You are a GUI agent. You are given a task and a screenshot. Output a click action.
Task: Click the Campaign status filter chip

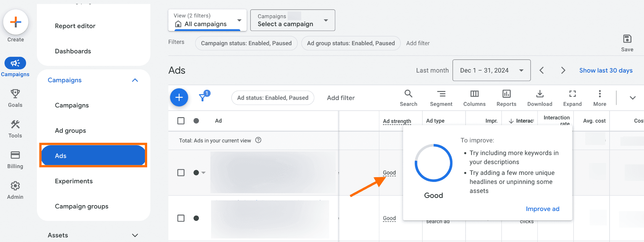pyautogui.click(x=246, y=43)
